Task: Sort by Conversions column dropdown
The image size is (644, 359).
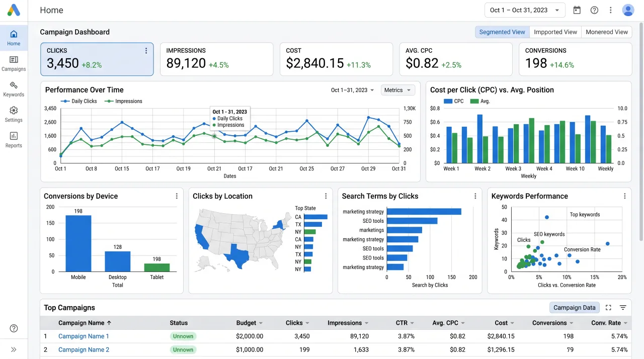Action: tap(571, 323)
